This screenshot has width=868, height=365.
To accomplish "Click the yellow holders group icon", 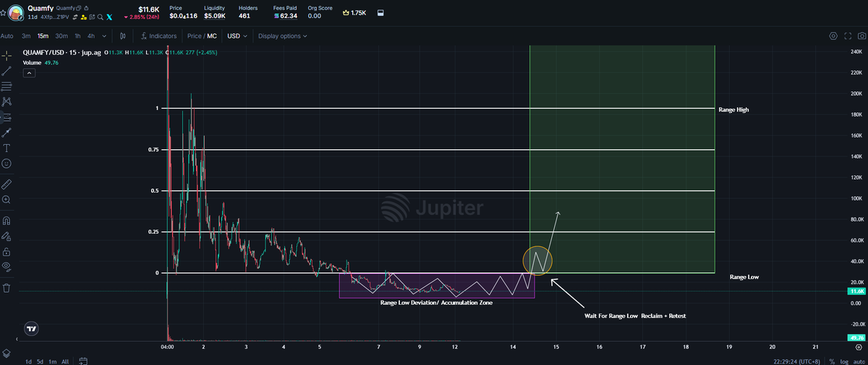I will point(84,17).
